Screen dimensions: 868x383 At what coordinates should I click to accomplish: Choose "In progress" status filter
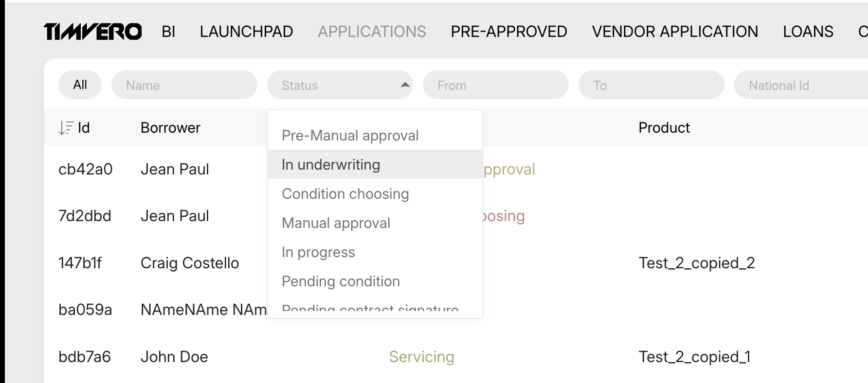click(318, 252)
